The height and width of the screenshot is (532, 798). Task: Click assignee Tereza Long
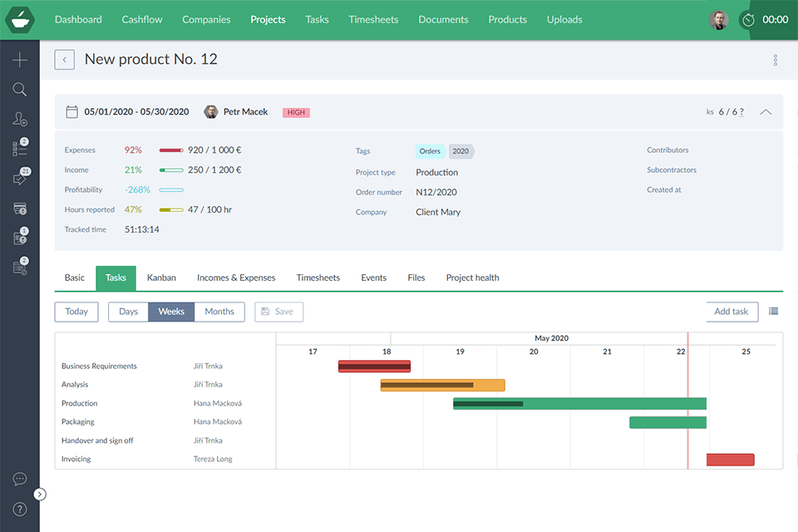pos(213,459)
